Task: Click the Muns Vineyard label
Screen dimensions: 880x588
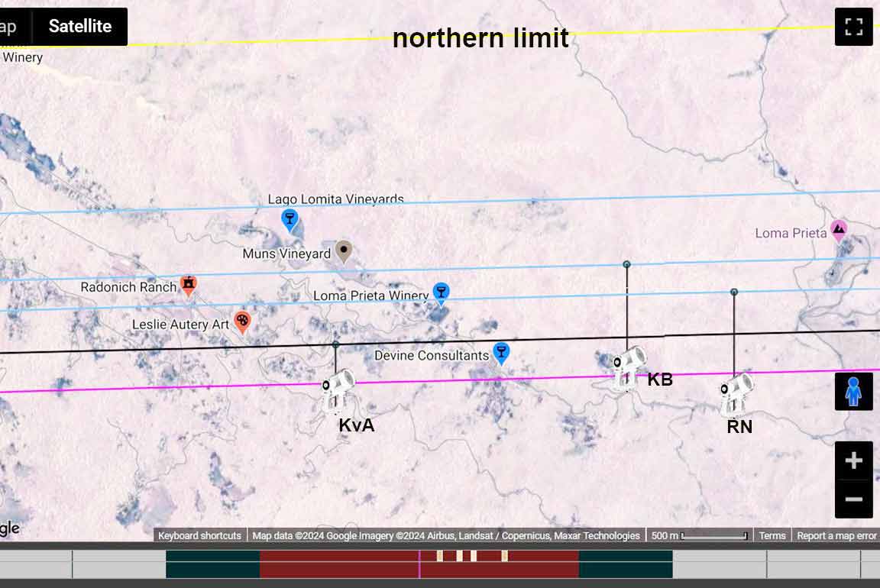Action: 286,254
